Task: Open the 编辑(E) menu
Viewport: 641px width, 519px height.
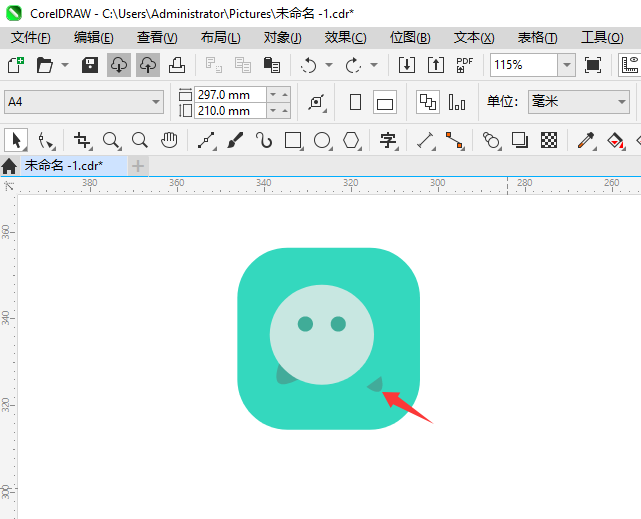Action: coord(94,38)
